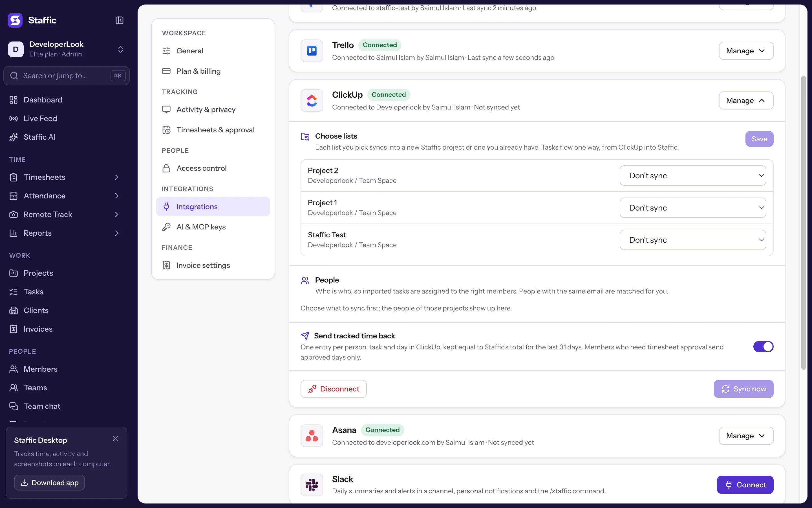The height and width of the screenshot is (508, 812).
Task: Click the Activity & privacy monitor icon
Action: coord(166,110)
